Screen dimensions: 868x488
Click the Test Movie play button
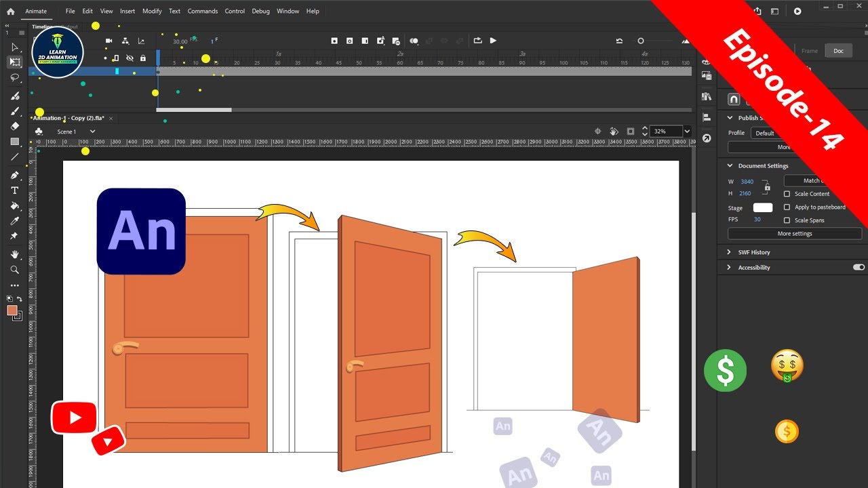click(x=797, y=11)
